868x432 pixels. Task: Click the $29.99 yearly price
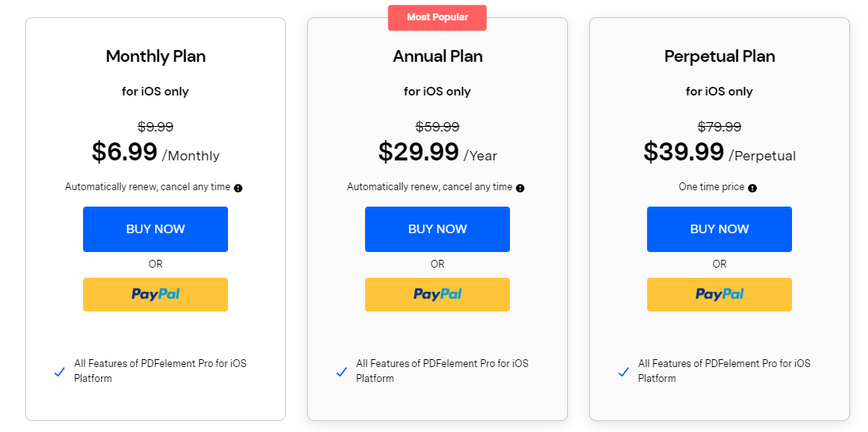[x=418, y=152]
